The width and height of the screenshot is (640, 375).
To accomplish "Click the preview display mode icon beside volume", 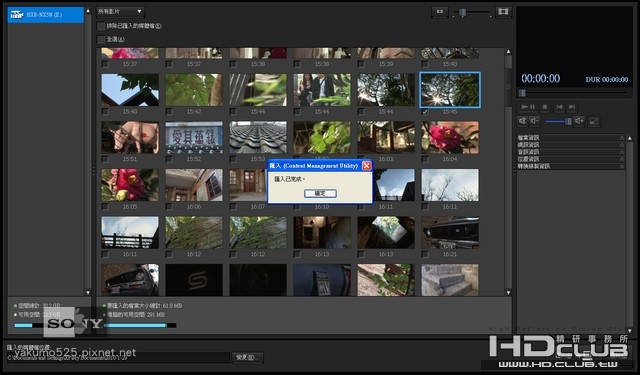I will point(594,121).
